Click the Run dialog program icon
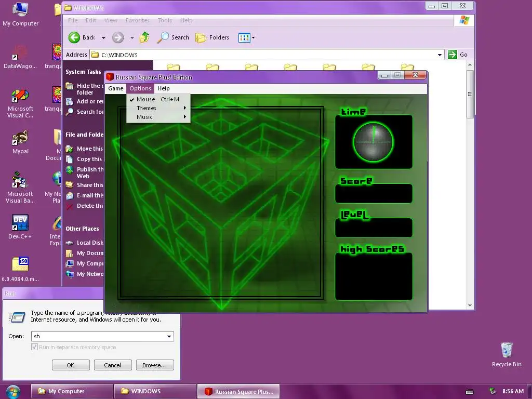The height and width of the screenshot is (399, 532). pos(17,317)
